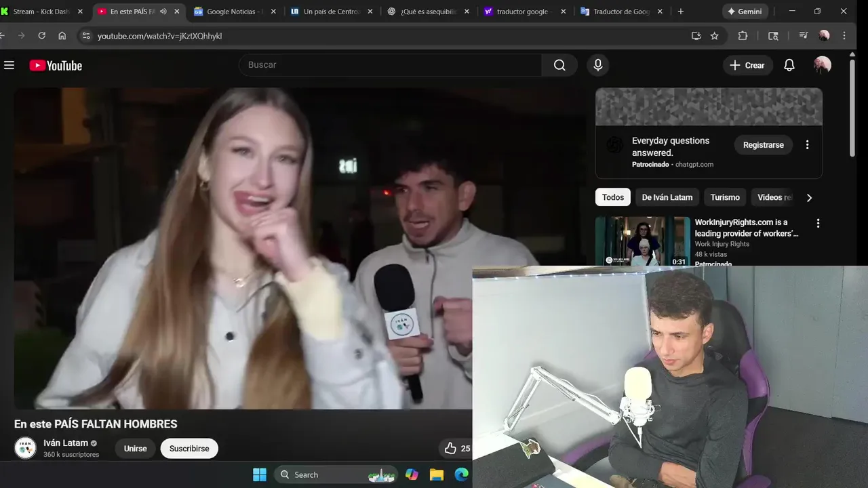This screenshot has height=488, width=868.
Task: Install or cast using the address bar screen icon
Action: click(x=696, y=36)
